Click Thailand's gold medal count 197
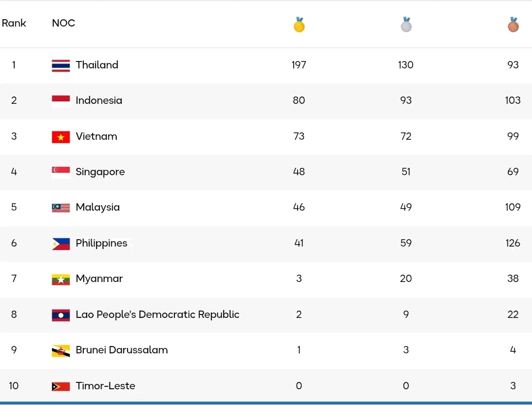Screen dimensions: 532x408 [299, 65]
